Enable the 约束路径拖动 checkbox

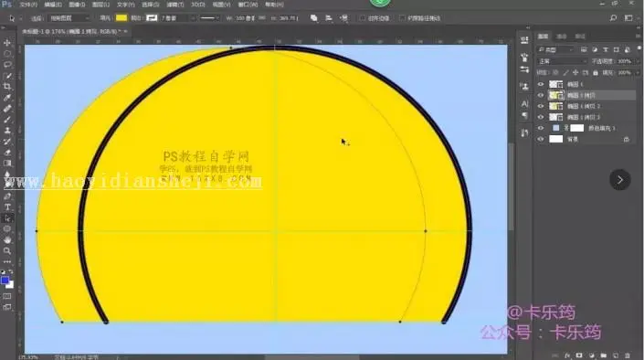402,18
